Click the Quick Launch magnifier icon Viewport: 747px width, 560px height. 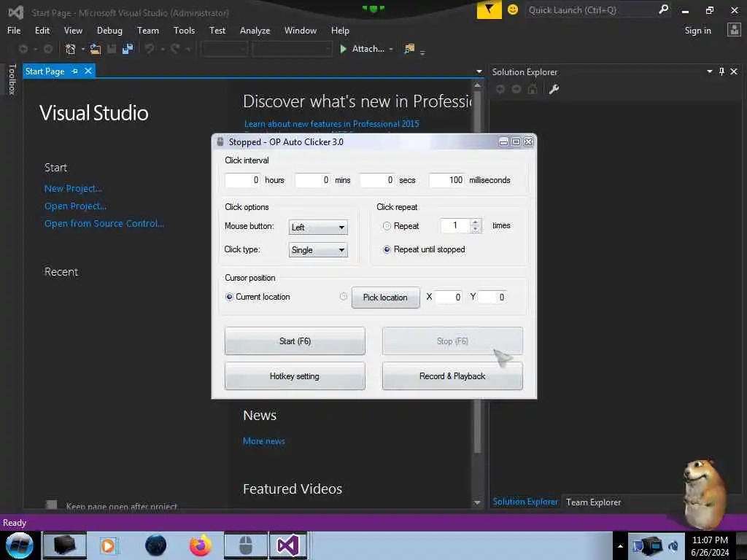pyautogui.click(x=664, y=9)
